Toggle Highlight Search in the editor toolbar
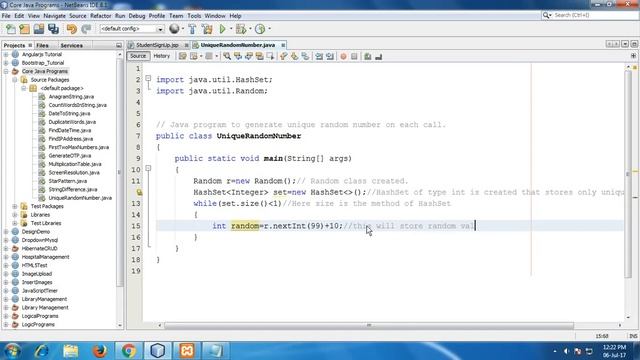This screenshot has height=360, width=640. (259, 56)
